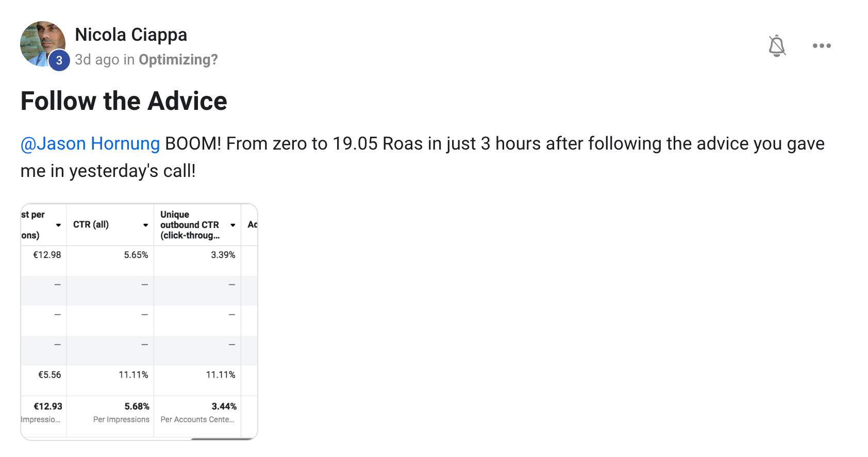Open the three-dot more options menu
This screenshot has width=868, height=457.
[822, 46]
